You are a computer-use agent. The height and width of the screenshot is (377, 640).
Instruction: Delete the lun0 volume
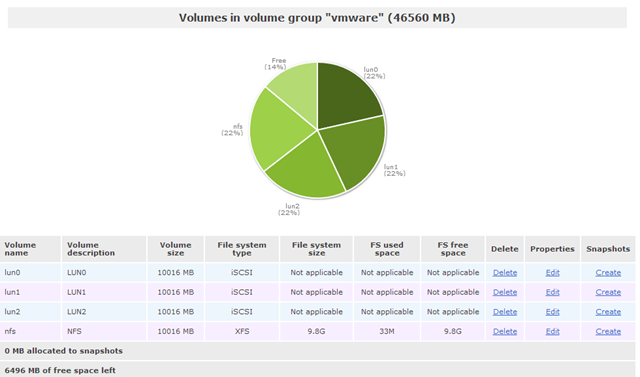pos(504,273)
